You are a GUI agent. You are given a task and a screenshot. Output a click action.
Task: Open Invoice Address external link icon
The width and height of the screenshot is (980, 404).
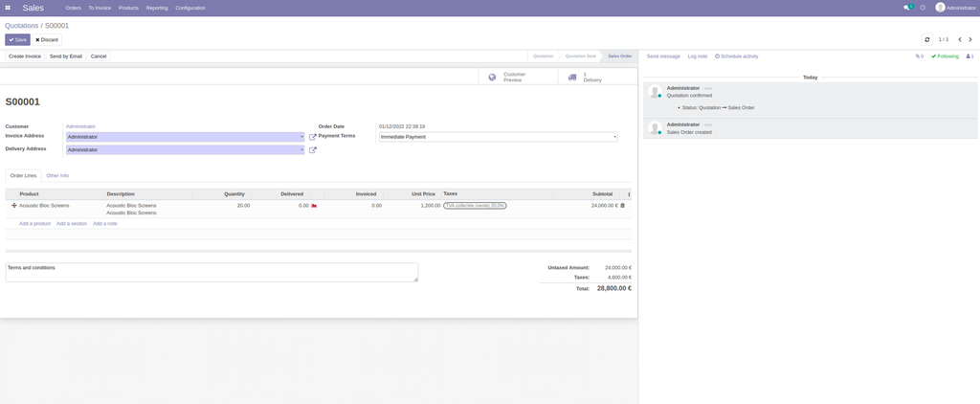(x=313, y=137)
